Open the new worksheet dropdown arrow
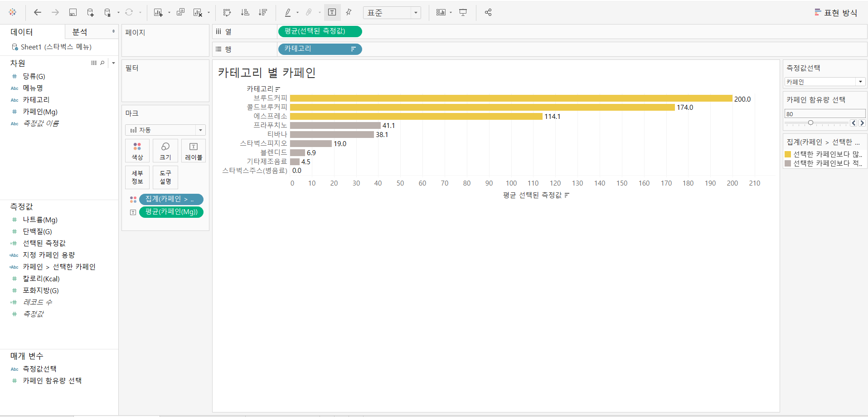 click(x=169, y=13)
